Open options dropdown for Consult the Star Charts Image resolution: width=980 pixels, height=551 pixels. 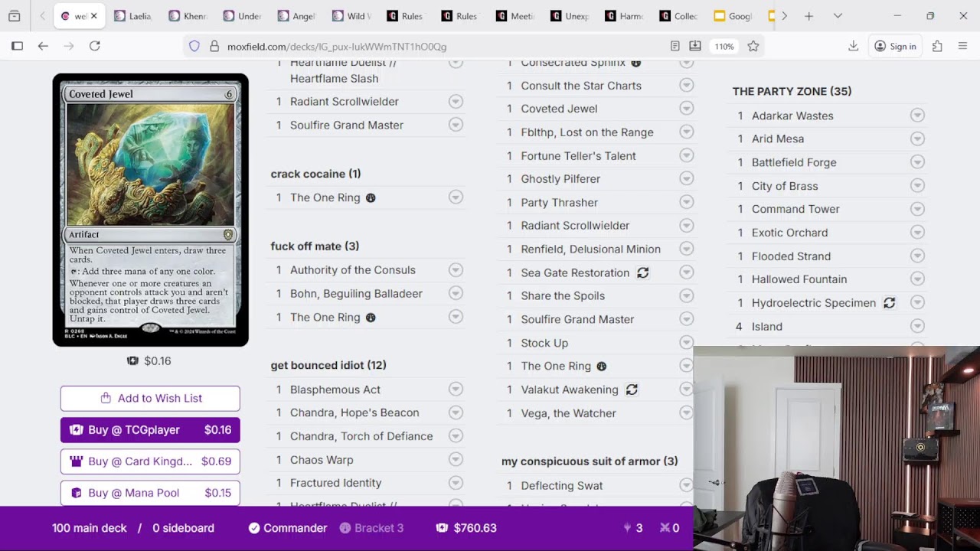click(687, 86)
